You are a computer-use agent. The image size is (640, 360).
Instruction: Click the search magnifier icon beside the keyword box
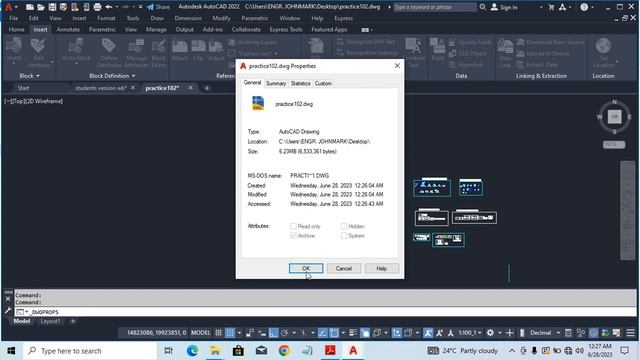pos(482,7)
